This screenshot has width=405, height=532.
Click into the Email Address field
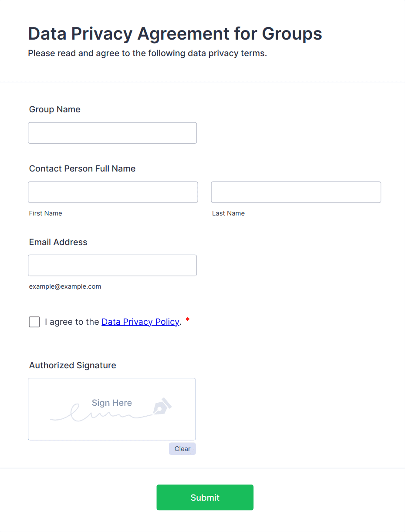pyautogui.click(x=112, y=265)
